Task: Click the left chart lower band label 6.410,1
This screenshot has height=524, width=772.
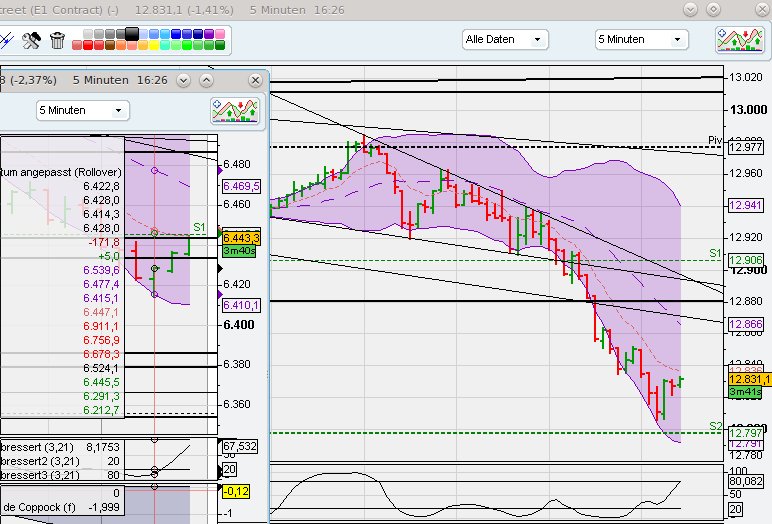Action: [241, 305]
